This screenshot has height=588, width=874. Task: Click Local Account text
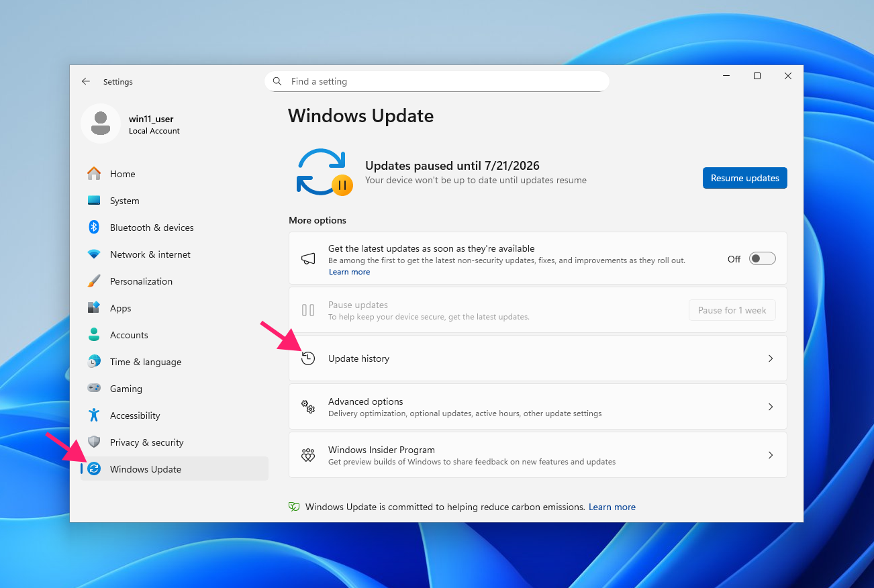tap(154, 131)
